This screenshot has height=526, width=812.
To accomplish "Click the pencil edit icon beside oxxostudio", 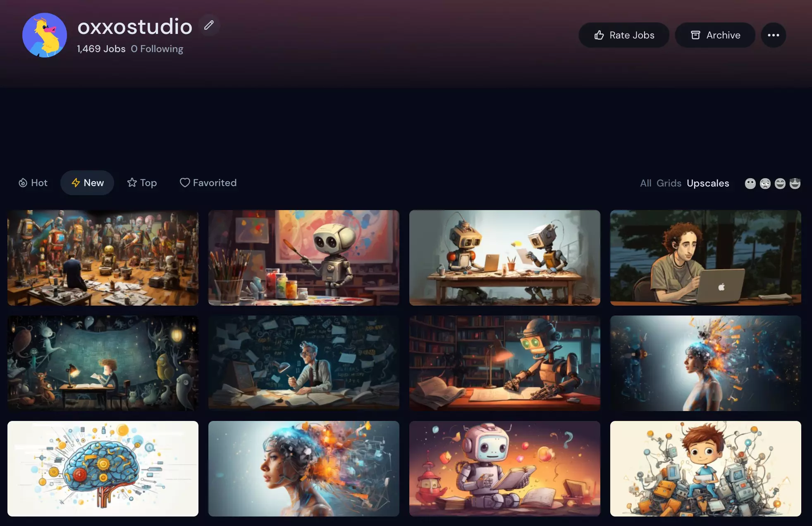I will pyautogui.click(x=209, y=25).
